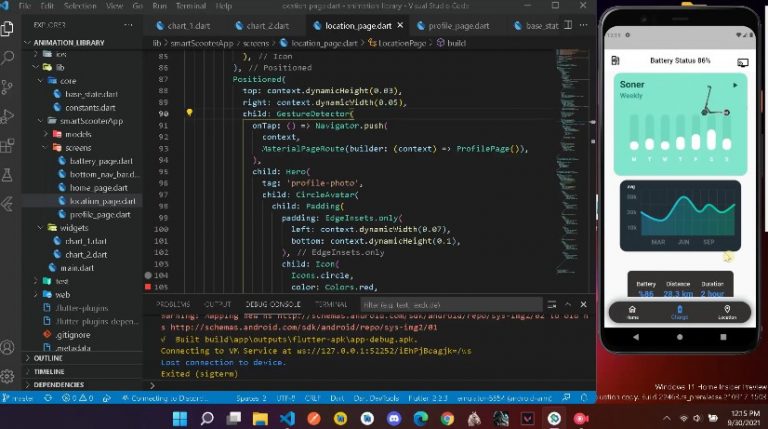The image size is (768, 429).
Task: Toggle the breakpoint on line 105
Action: click(148, 287)
